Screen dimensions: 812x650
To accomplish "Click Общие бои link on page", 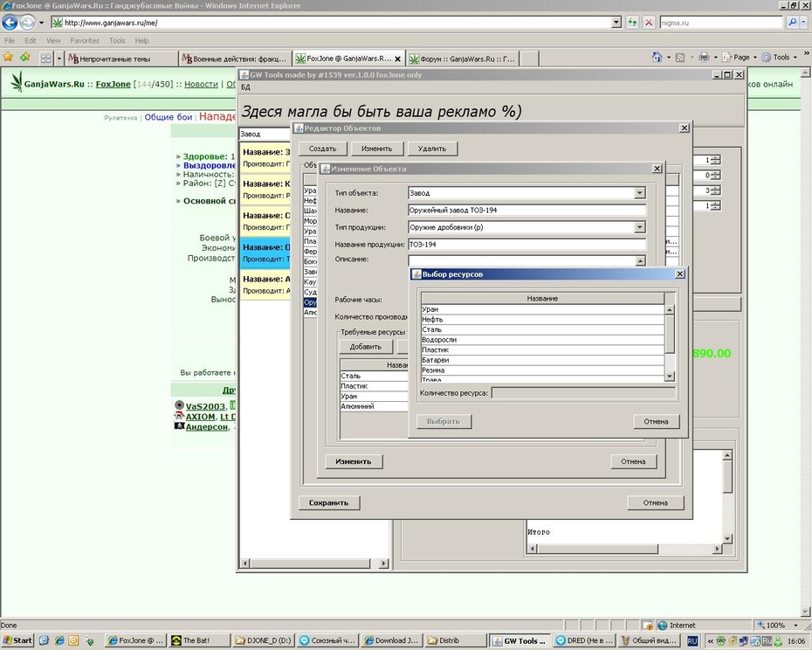I will tap(169, 117).
